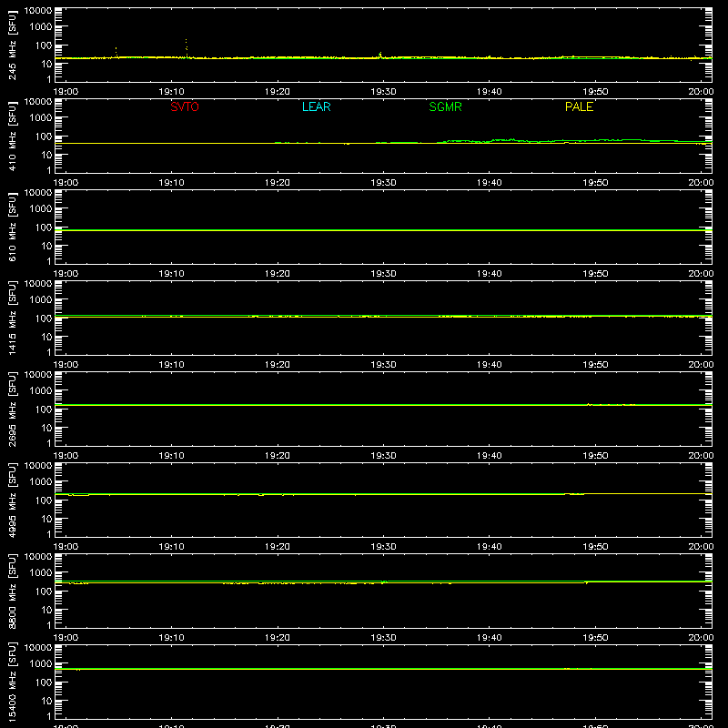Select the 245 MHz [SFU] axis title
Screen dimensions: 728x728
click(x=12, y=45)
